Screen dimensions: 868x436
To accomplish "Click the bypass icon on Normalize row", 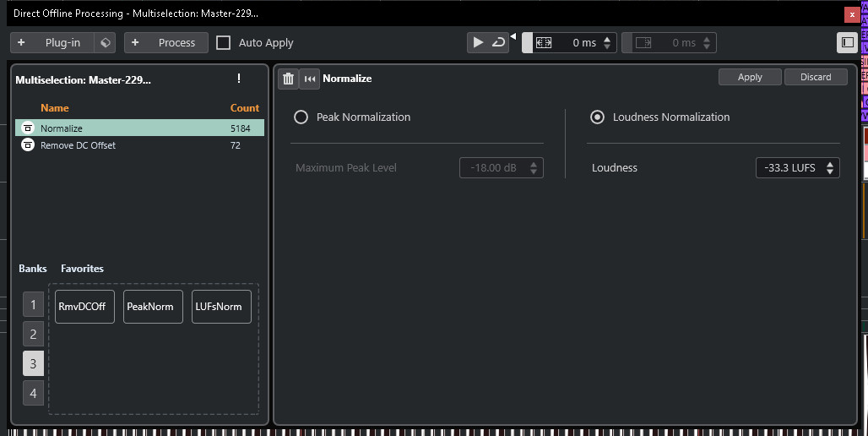I will [x=28, y=128].
